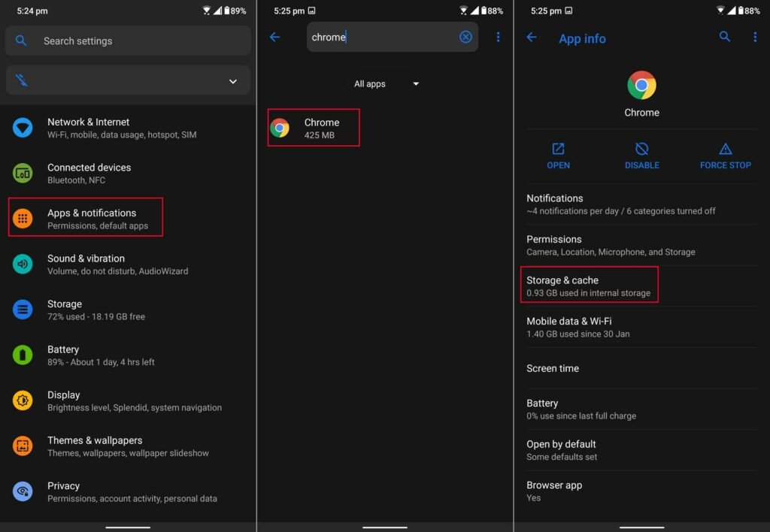The image size is (770, 532).
Task: Open Network & Internet settings text
Action: click(x=122, y=128)
